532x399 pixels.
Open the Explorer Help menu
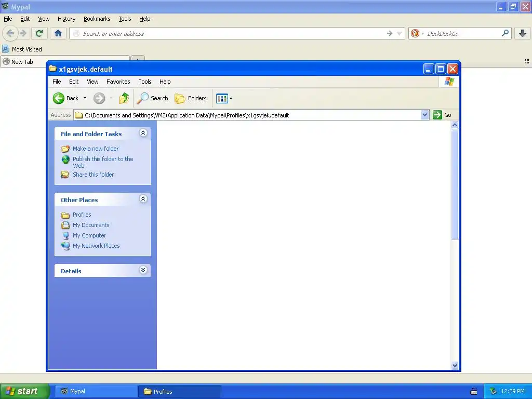(x=165, y=82)
